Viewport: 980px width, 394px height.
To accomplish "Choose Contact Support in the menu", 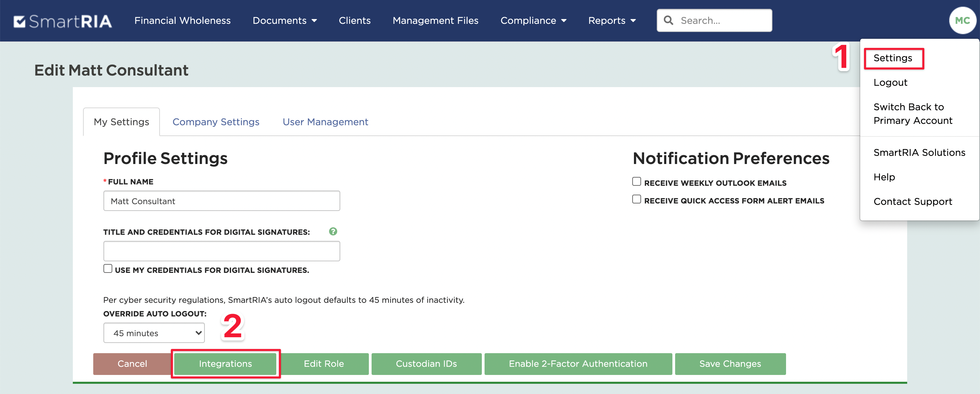I will [913, 201].
